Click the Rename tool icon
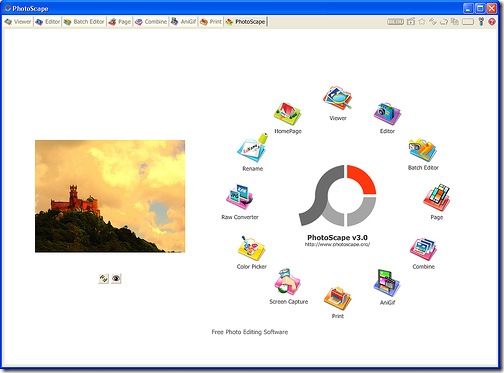 253,149
